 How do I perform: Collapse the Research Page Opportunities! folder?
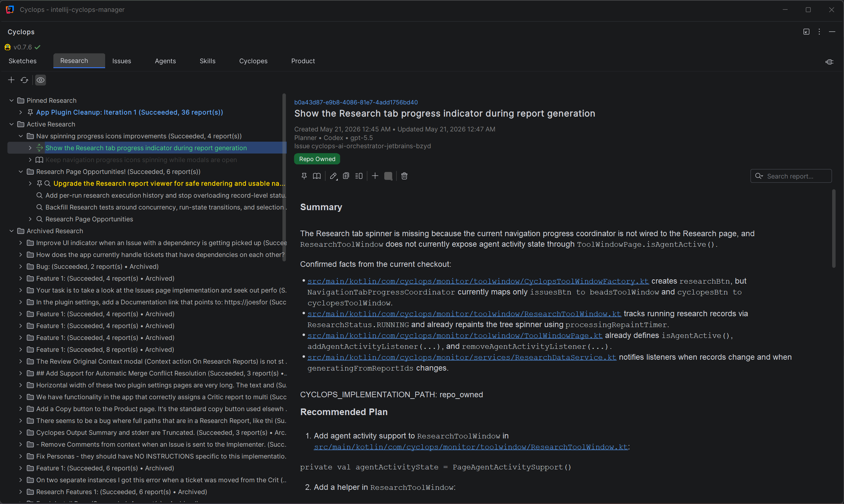(21, 172)
